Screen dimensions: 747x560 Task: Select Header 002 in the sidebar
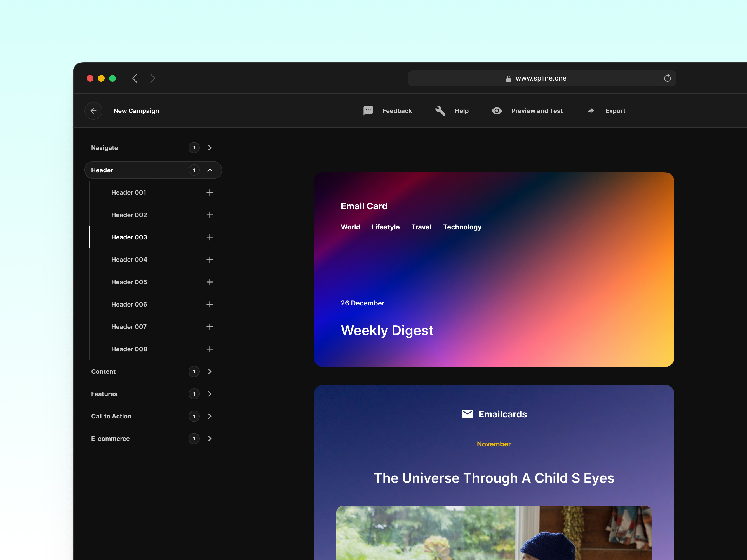point(129,215)
